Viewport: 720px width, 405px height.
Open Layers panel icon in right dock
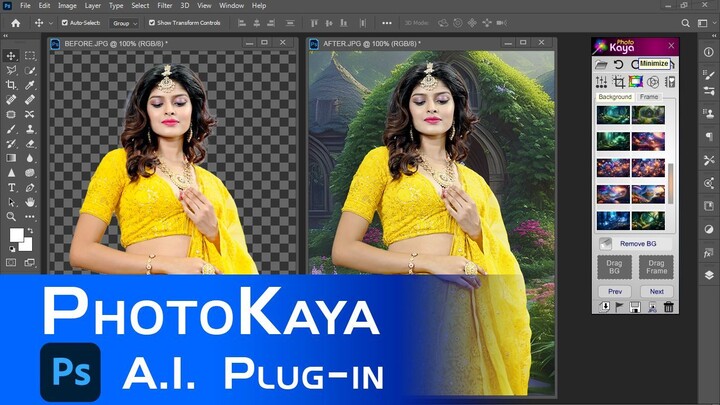[709, 275]
